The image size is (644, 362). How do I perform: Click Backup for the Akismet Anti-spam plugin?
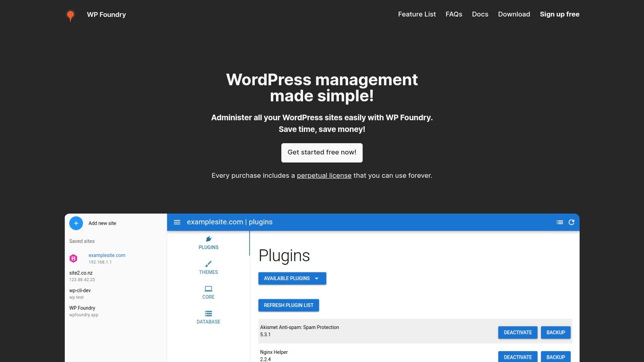[555, 333]
